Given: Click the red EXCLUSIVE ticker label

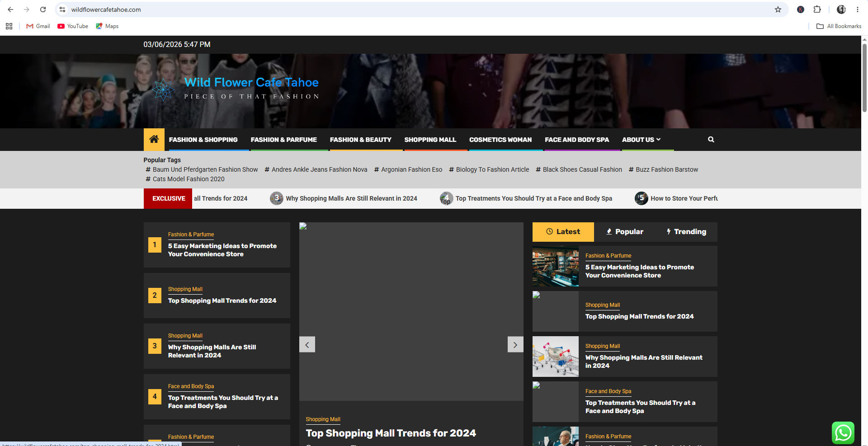Looking at the screenshot, I should pyautogui.click(x=168, y=198).
